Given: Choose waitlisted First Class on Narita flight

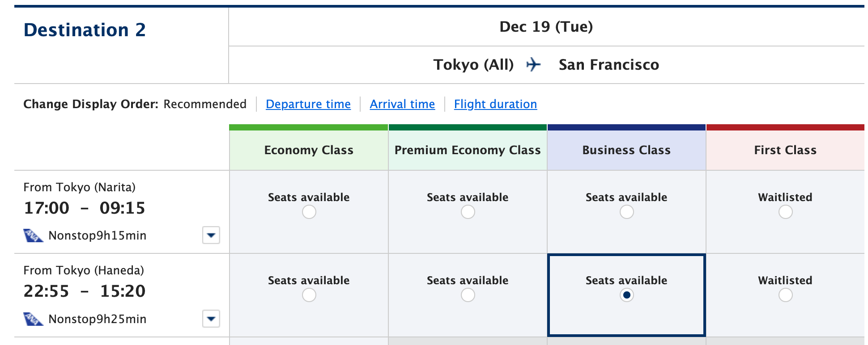Looking at the screenshot, I should point(785,212).
